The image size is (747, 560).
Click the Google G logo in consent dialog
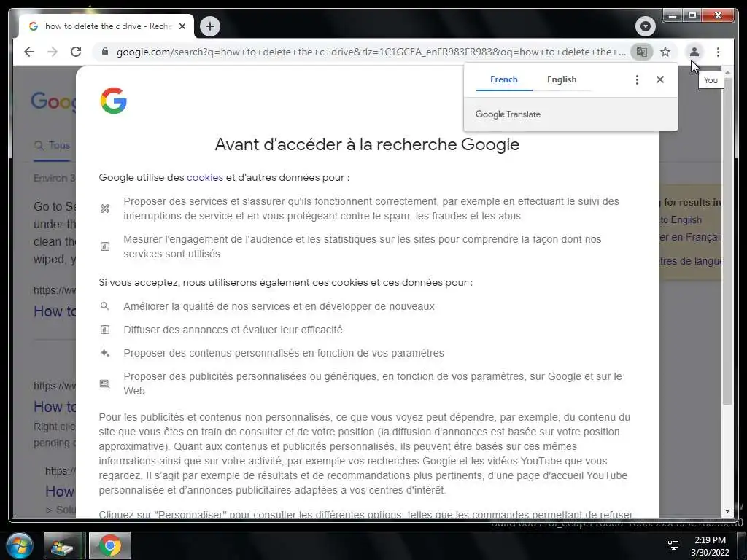pyautogui.click(x=113, y=101)
